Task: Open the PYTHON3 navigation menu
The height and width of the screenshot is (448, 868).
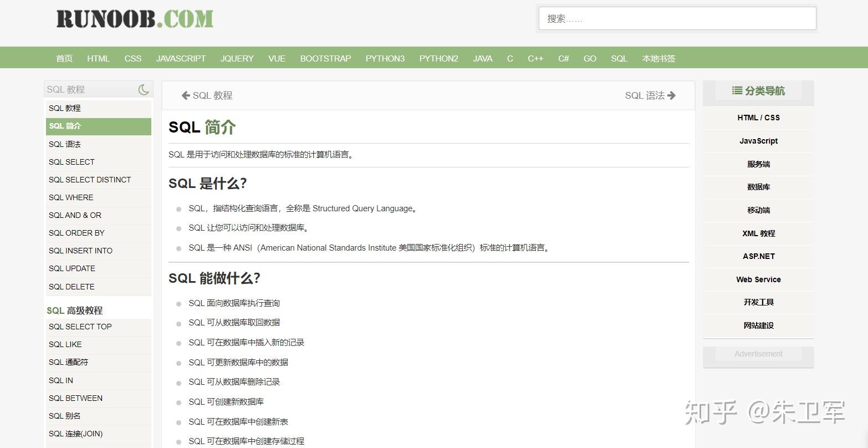Action: 385,58
